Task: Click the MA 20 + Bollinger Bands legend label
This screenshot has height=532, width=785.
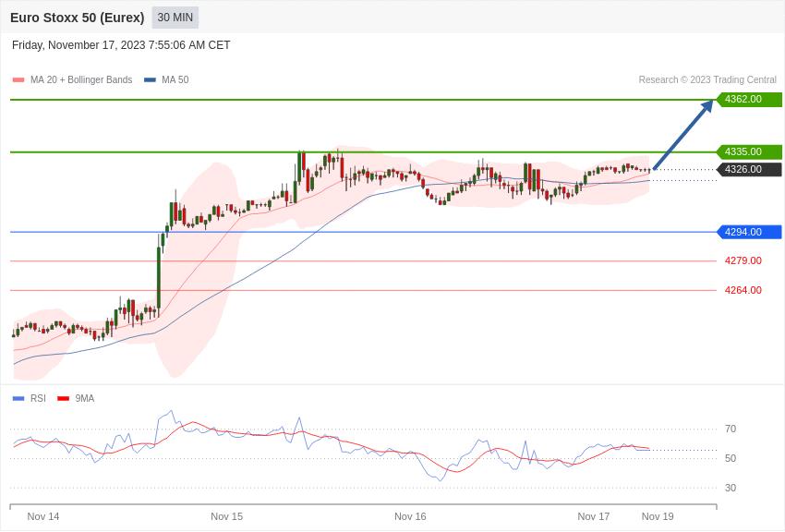Action: point(81,79)
